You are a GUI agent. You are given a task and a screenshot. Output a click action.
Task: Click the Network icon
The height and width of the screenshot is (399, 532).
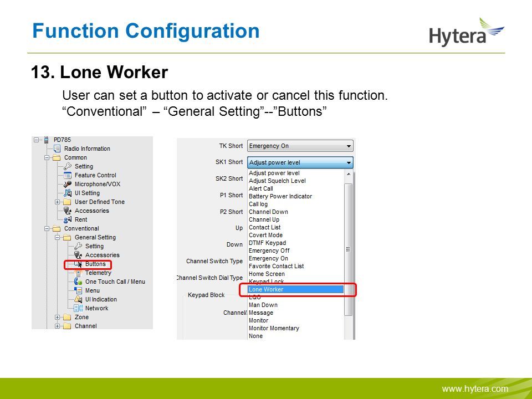pos(78,308)
